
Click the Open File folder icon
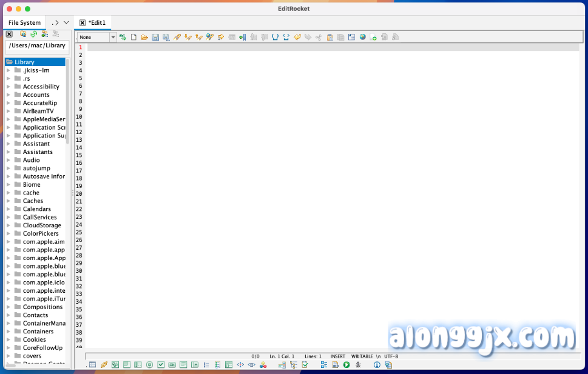pyautogui.click(x=144, y=37)
